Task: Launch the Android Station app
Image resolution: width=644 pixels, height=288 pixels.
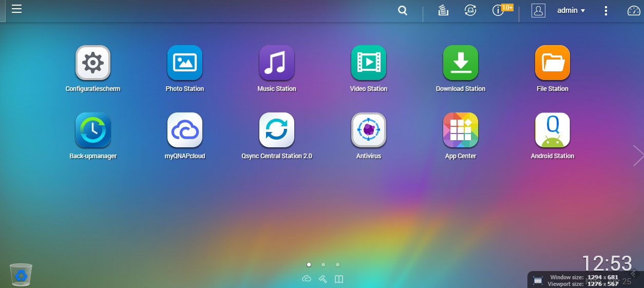Action: tap(553, 130)
